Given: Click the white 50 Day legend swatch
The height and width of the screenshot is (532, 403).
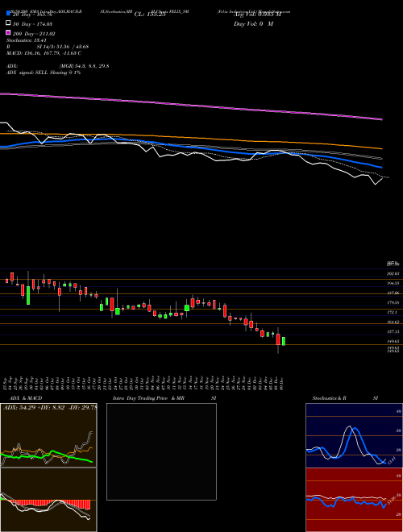Looking at the screenshot, I should tap(8, 23).
